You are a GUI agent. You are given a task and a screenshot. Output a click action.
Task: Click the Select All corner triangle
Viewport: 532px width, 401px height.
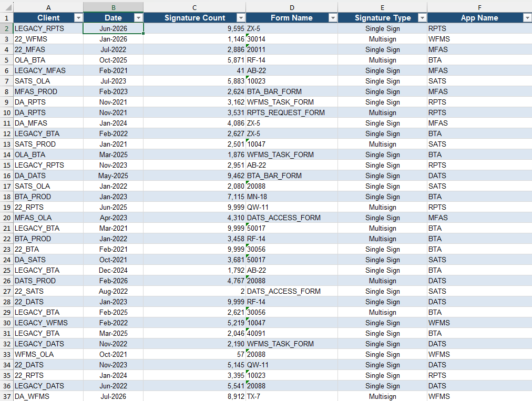point(7,7)
